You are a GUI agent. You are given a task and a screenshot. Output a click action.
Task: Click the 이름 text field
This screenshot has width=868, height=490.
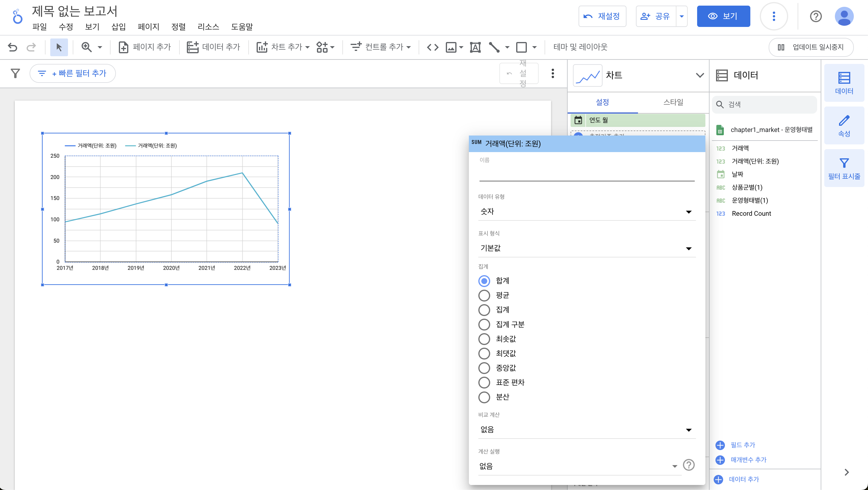586,174
